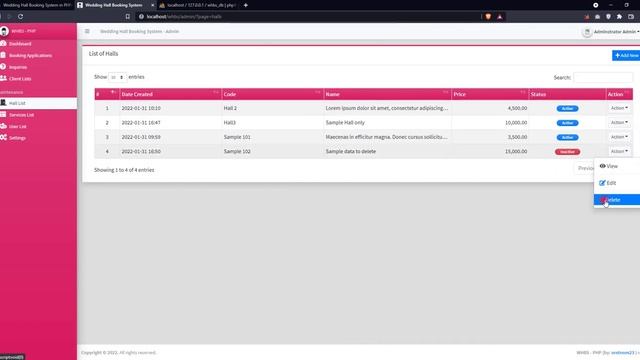Switch to the phpMyAdmin localhost browser tab

point(198,5)
